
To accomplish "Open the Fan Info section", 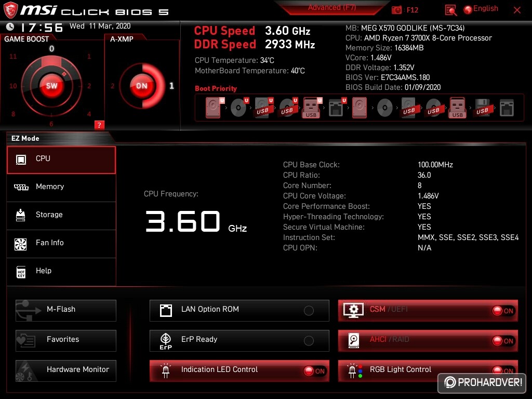I will click(x=61, y=244).
